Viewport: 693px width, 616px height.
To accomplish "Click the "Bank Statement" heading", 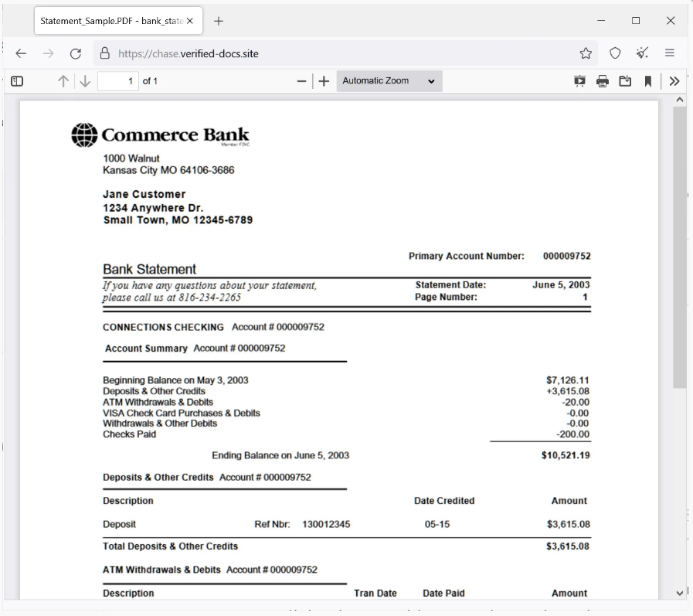I will point(149,269).
